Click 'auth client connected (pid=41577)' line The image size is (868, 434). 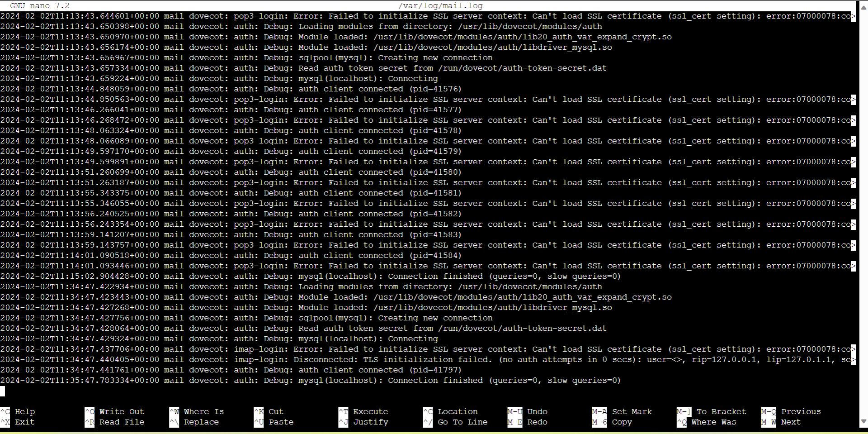231,110
